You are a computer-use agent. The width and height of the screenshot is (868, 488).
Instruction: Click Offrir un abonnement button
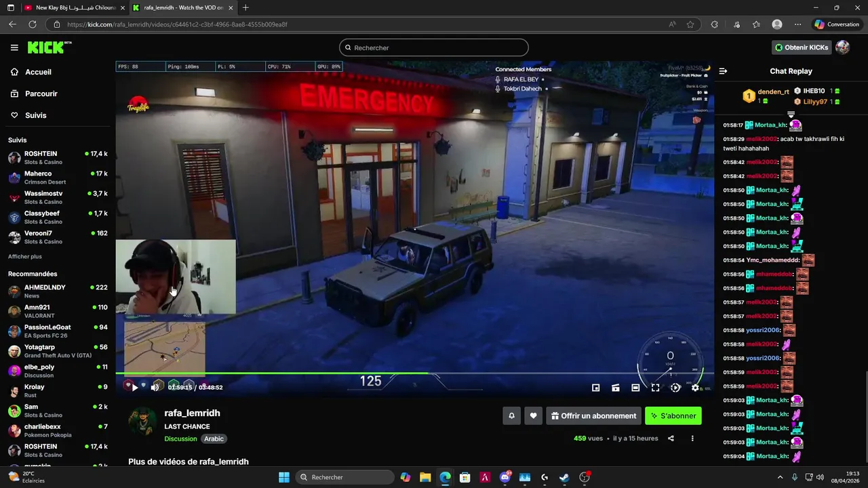594,415
